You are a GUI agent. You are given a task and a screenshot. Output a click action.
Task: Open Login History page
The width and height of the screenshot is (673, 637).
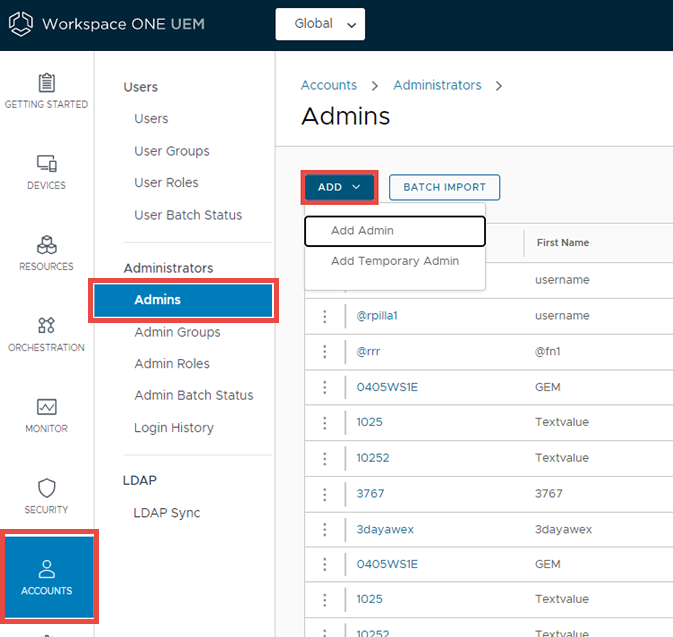pos(174,428)
